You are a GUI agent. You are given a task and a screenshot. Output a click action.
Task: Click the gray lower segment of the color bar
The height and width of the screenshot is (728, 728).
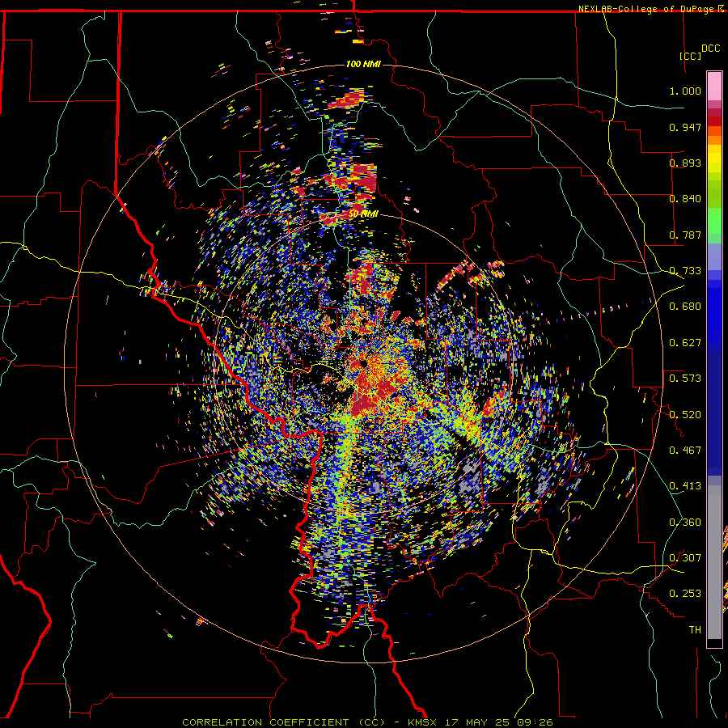(714, 562)
